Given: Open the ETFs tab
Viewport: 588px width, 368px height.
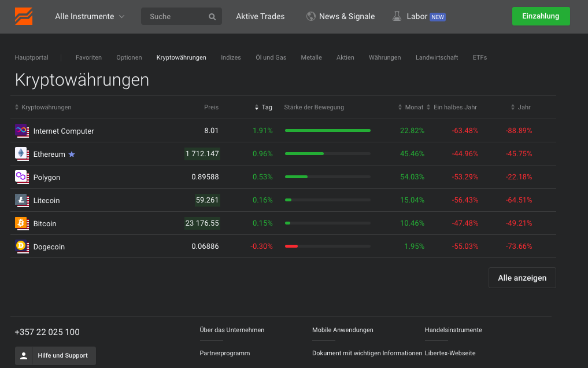Looking at the screenshot, I should 480,57.
